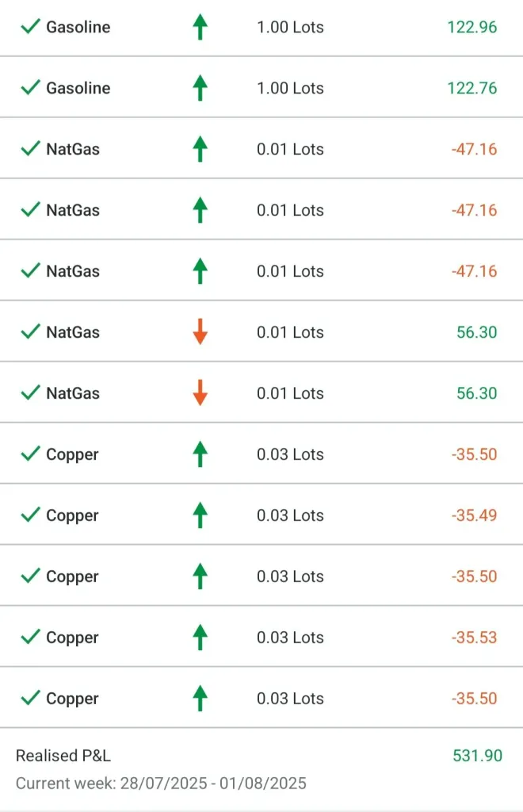Click the green up arrow on Gasoline 122.96 row
The height and width of the screenshot is (812, 523).
[x=200, y=27]
